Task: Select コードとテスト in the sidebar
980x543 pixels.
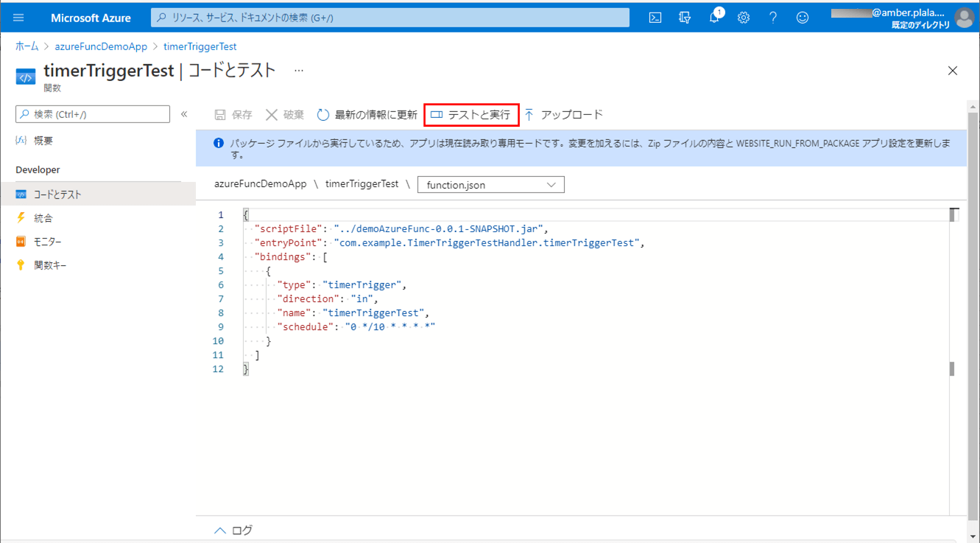Action: pos(98,195)
